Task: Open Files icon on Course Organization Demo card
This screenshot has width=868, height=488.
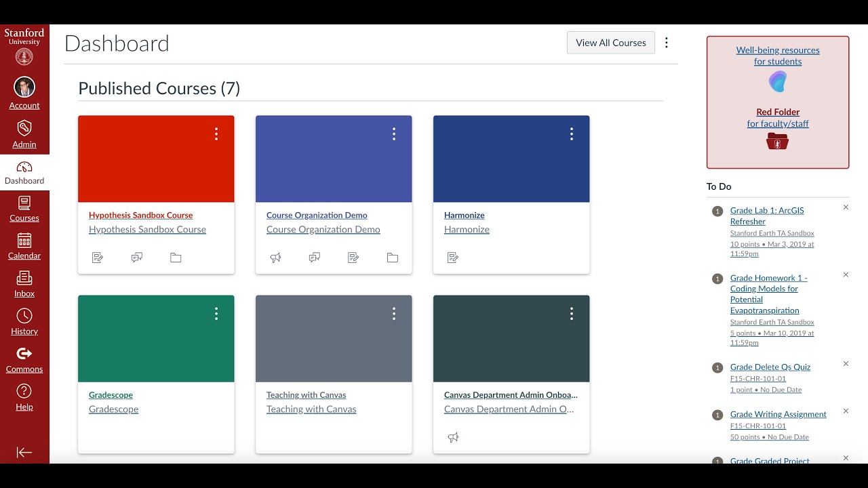Action: (393, 258)
